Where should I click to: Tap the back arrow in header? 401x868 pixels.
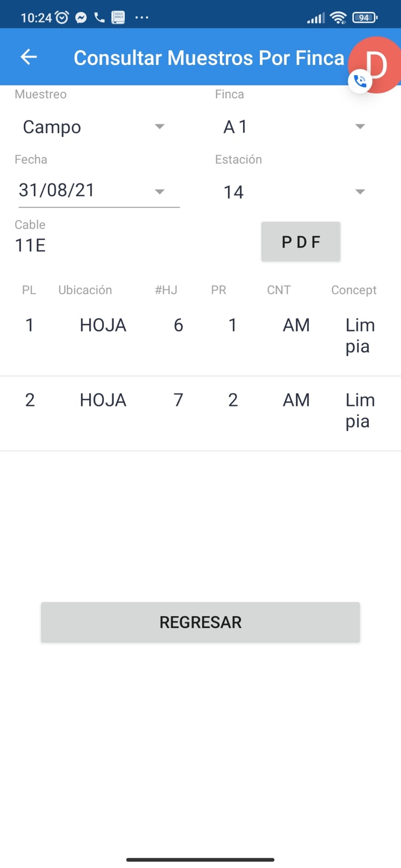28,57
